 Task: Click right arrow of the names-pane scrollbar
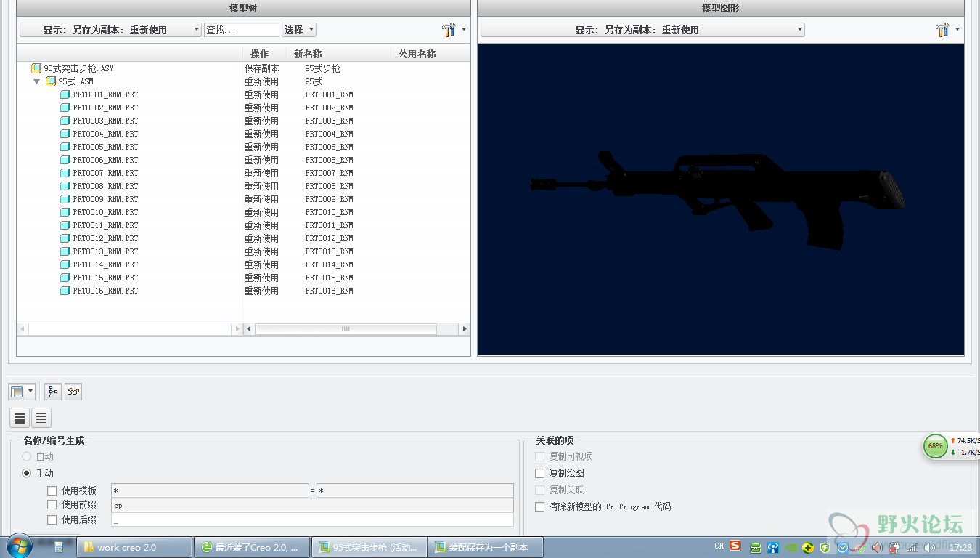(465, 329)
